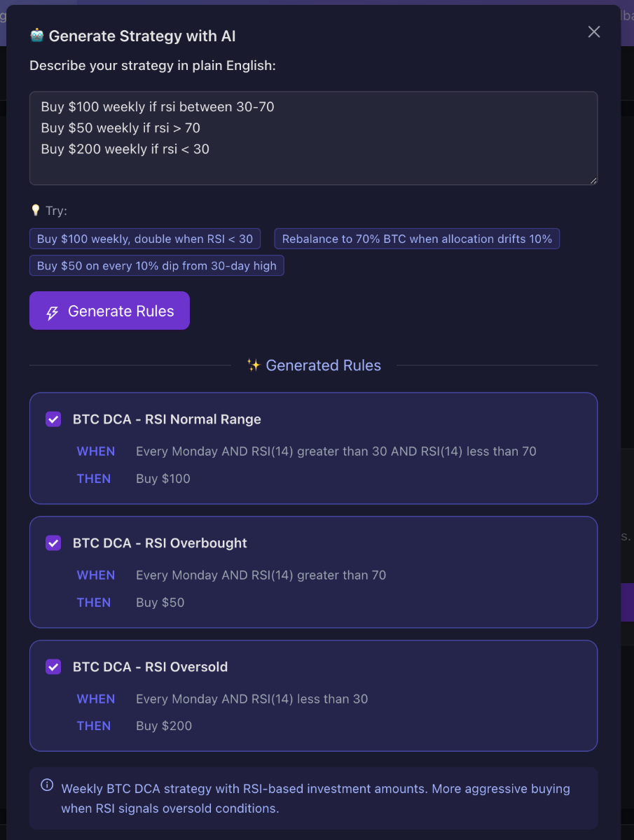Click the text area resize handle
Image resolution: width=634 pixels, height=840 pixels.
(593, 180)
